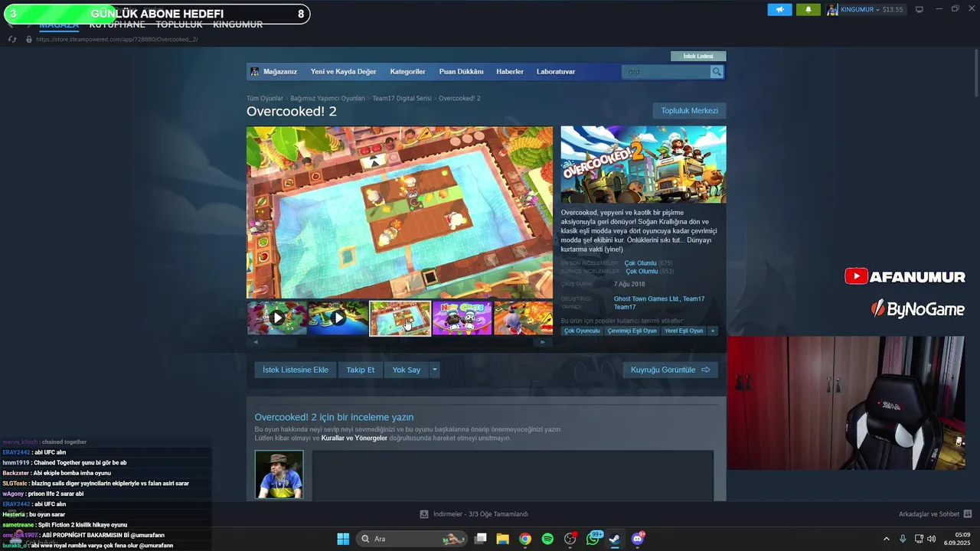The width and height of the screenshot is (980, 551).
Task: Switch to Big Picture mode icon
Action: click(920, 9)
